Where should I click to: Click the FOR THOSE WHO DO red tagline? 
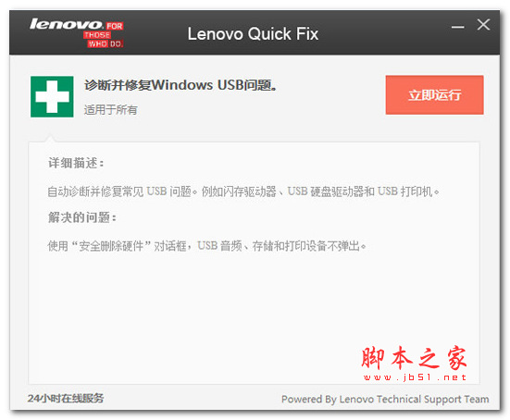click(104, 35)
